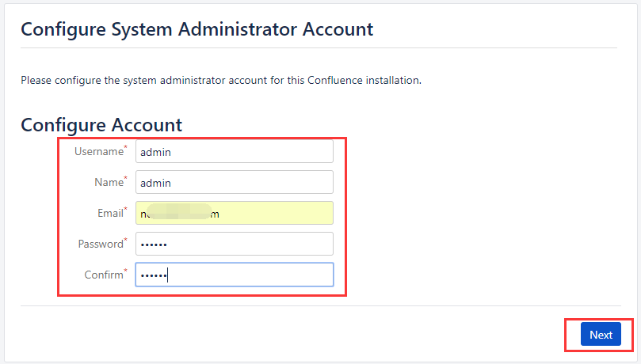Click the Email field label
The width and height of the screenshot is (641, 364).
pos(110,213)
